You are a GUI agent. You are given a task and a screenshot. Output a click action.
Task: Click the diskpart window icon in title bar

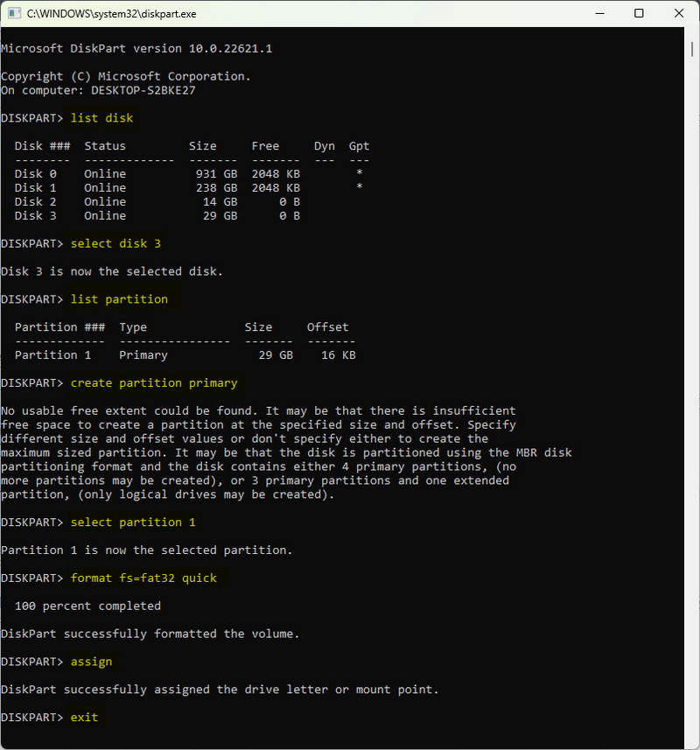pos(14,13)
